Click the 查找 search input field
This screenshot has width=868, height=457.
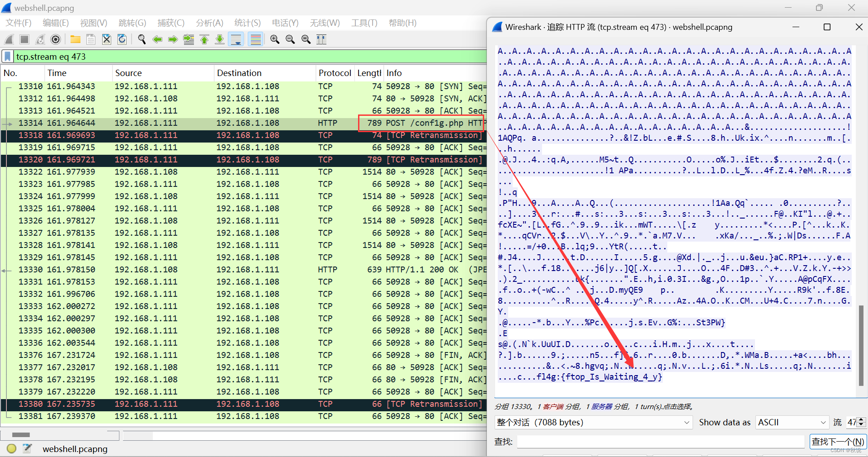pos(660,442)
